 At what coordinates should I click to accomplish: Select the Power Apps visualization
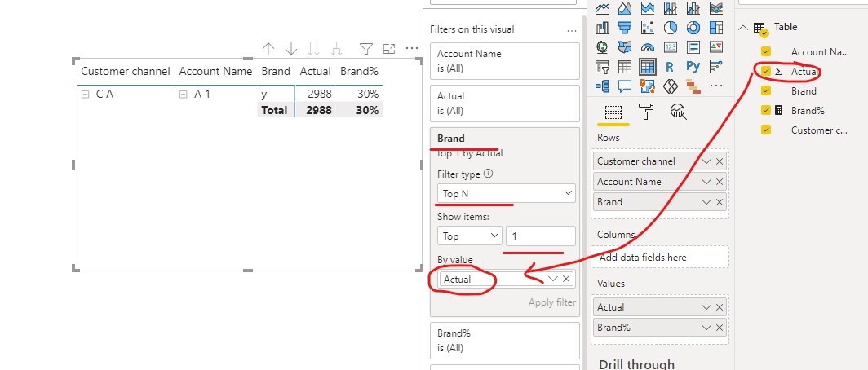671,86
